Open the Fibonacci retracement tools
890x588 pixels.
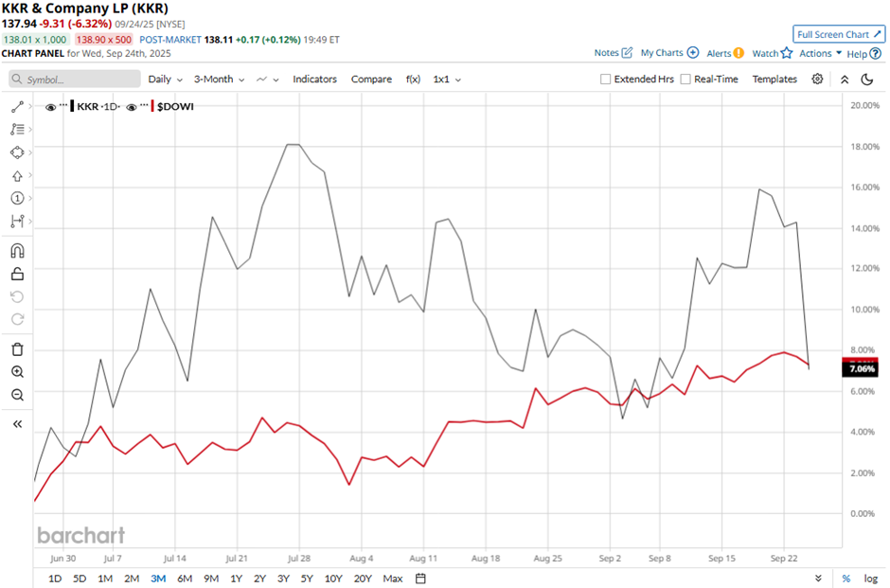[x=17, y=130]
